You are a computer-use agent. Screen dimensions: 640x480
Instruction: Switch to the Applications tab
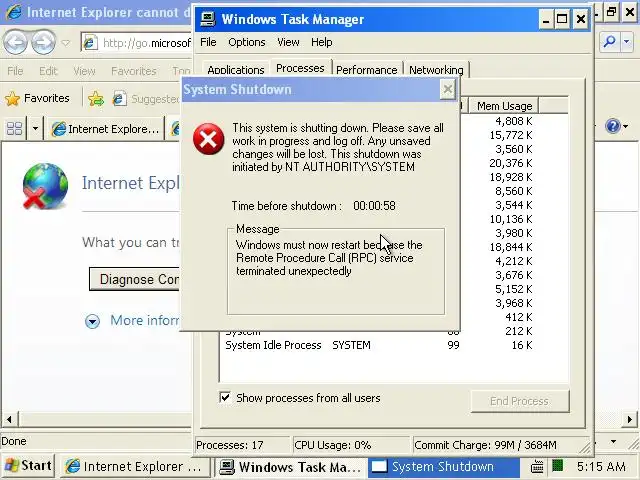click(x=236, y=70)
